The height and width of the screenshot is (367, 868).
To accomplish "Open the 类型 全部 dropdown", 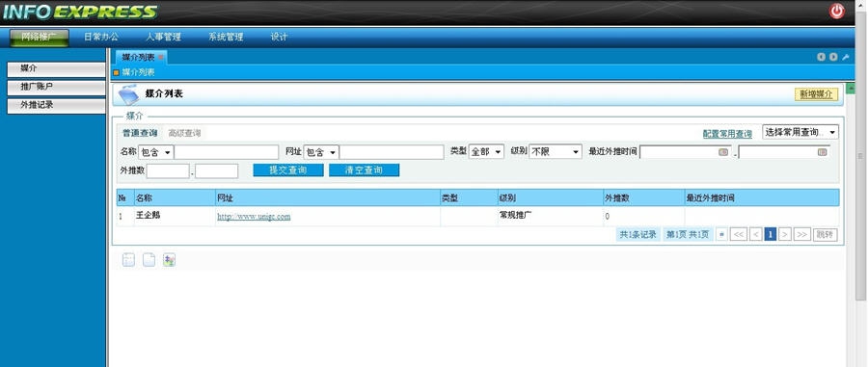I will click(486, 151).
